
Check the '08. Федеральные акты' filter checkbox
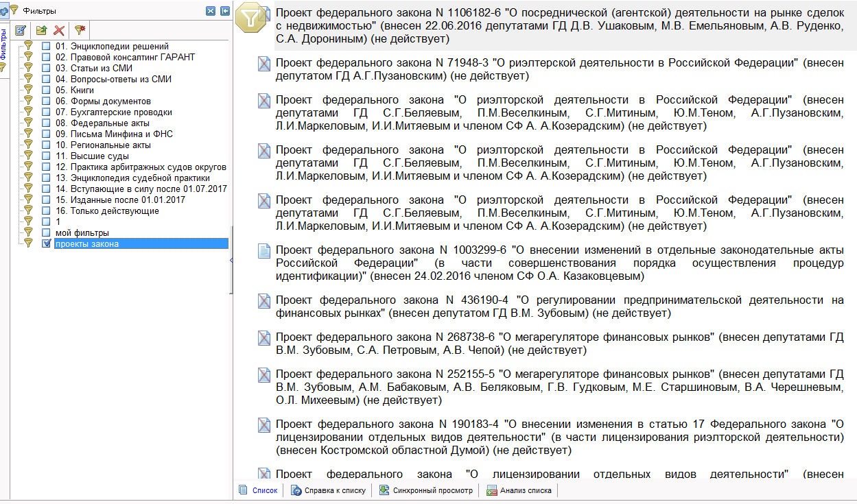tap(46, 123)
